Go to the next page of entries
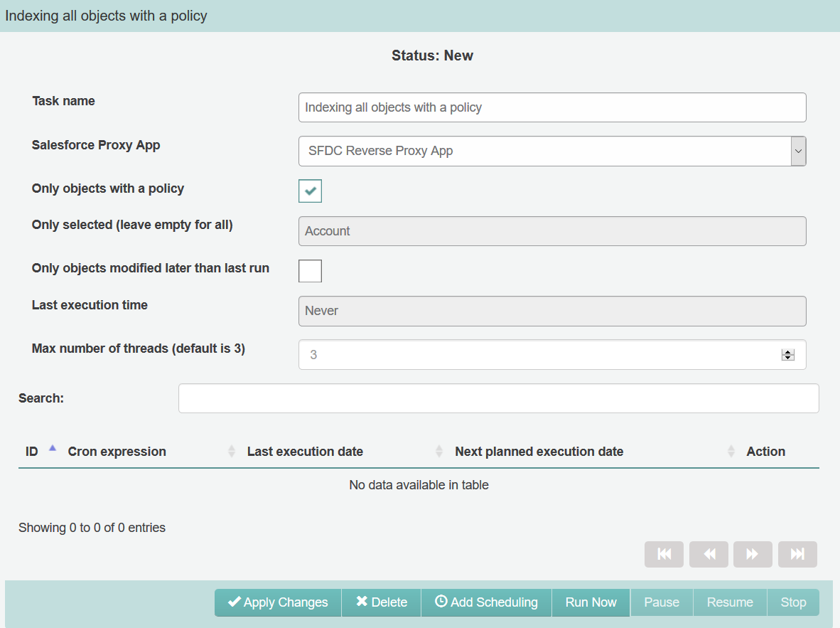Screen dimensions: 840x628 click(x=753, y=554)
